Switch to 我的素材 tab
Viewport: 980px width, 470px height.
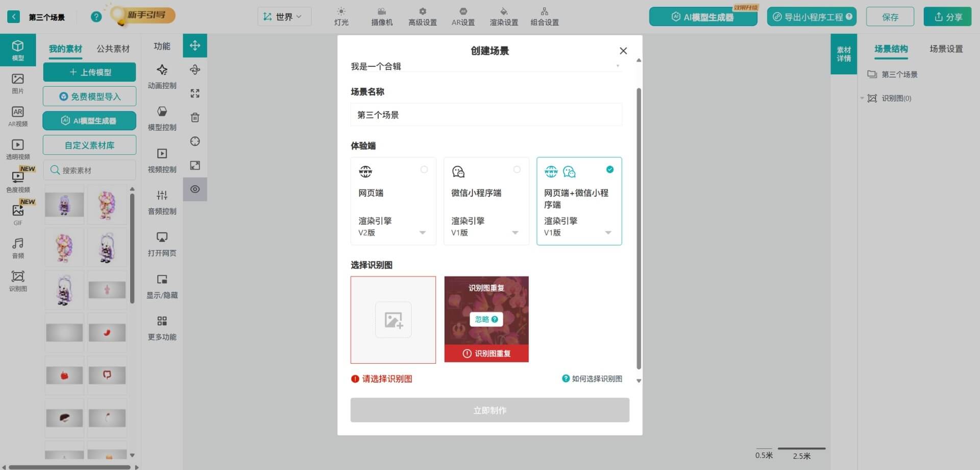[x=65, y=49]
